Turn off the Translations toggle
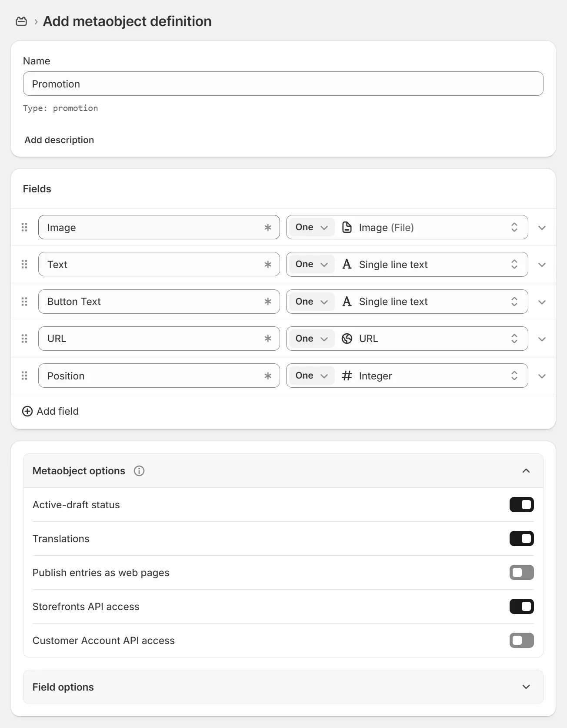This screenshot has width=567, height=728. pos(521,539)
